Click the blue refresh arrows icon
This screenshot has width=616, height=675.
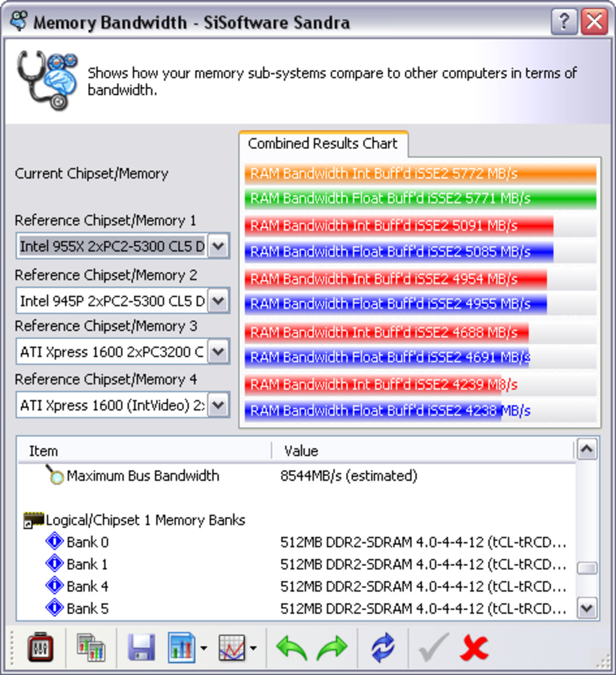pos(382,647)
